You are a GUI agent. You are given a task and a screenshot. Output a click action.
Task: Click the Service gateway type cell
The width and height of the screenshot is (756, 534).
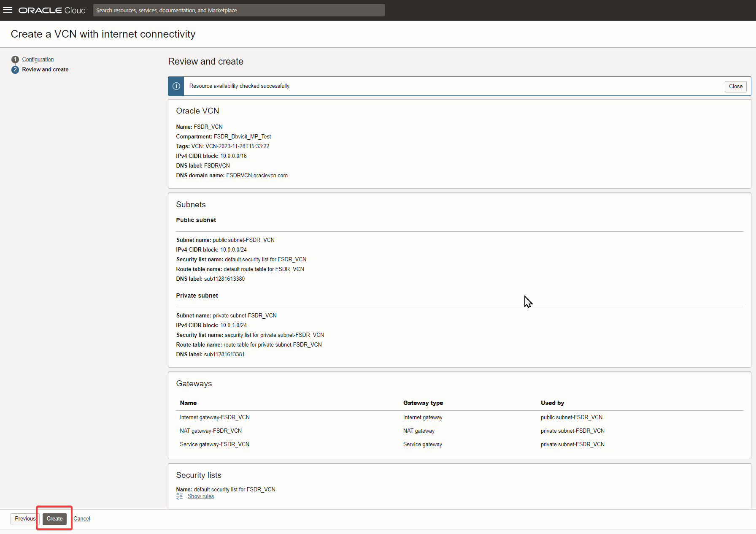tap(423, 445)
